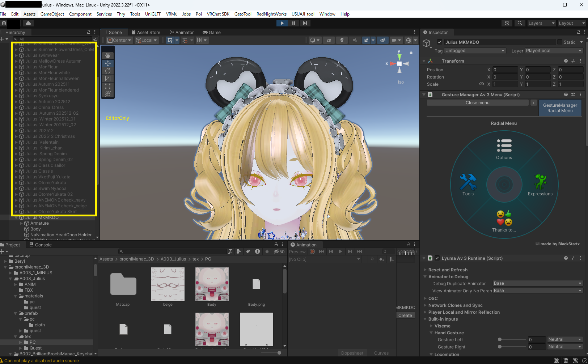Select the Transform tool in Scene toolbar
The height and width of the screenshot is (364, 588).
click(108, 94)
